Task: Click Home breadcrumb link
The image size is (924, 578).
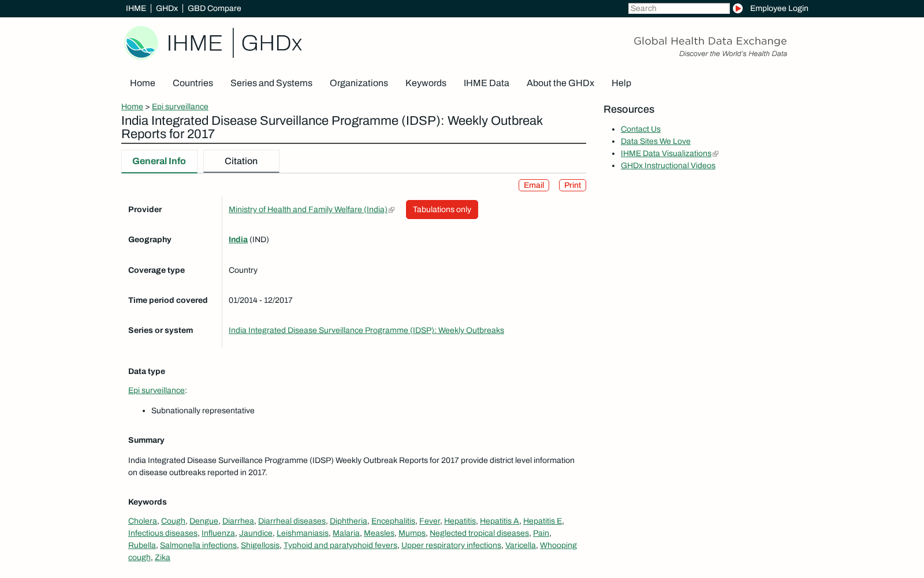Action: coord(132,106)
